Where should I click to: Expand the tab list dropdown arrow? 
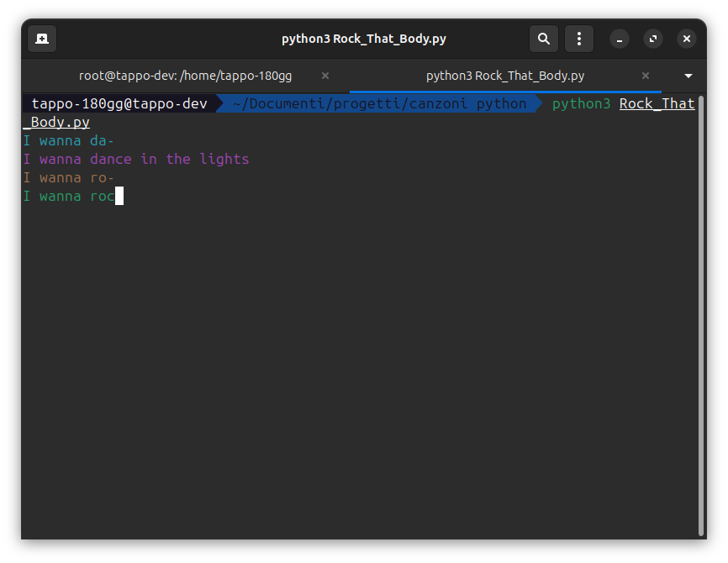688,76
